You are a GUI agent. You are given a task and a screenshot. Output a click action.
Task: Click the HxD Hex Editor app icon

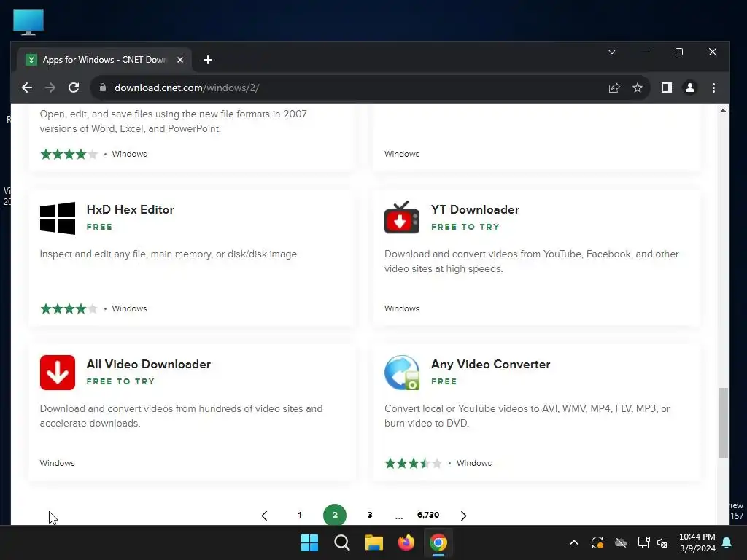(58, 218)
